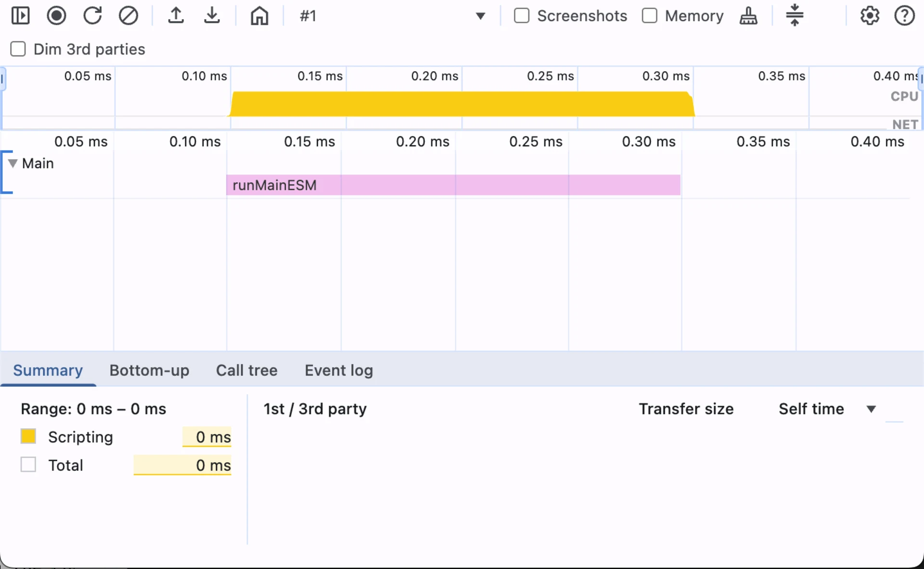Click the reload and record icon
The height and width of the screenshot is (569, 924).
92,16
